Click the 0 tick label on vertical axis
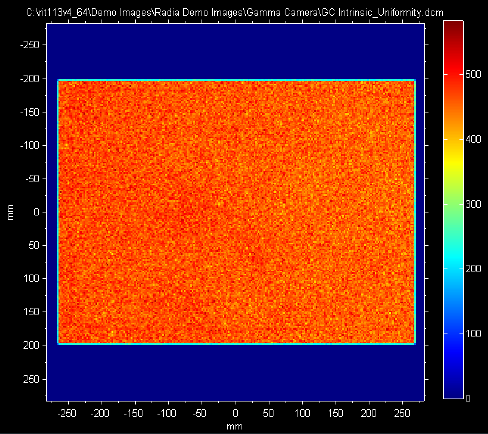The height and width of the screenshot is (434, 488). (37, 212)
